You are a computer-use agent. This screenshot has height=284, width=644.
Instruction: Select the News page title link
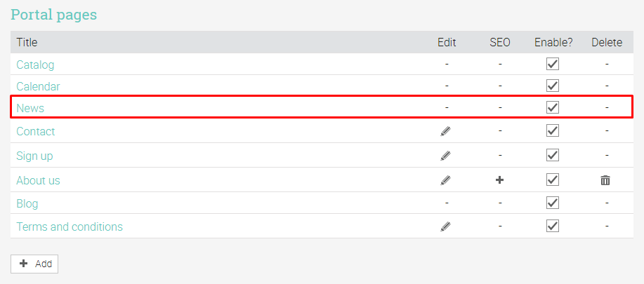(30, 108)
